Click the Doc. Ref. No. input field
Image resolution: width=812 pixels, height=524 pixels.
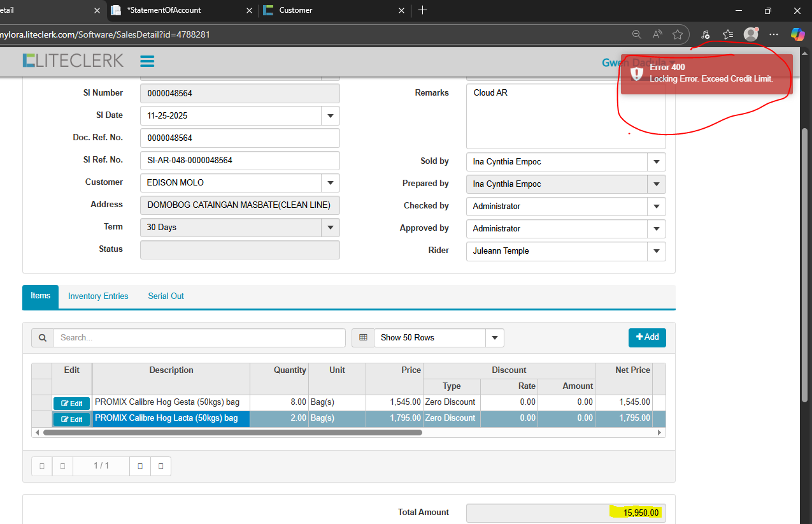tap(239, 138)
